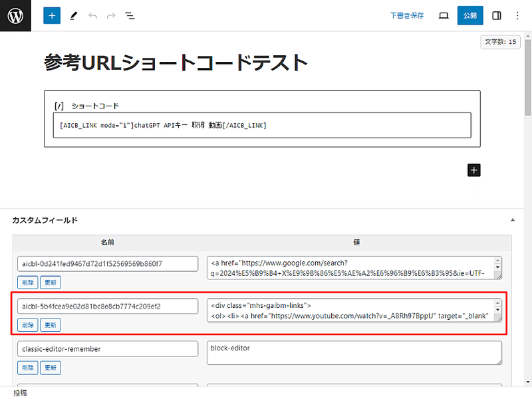Click the shortcode text input field
This screenshot has height=399, width=532.
tap(262, 125)
